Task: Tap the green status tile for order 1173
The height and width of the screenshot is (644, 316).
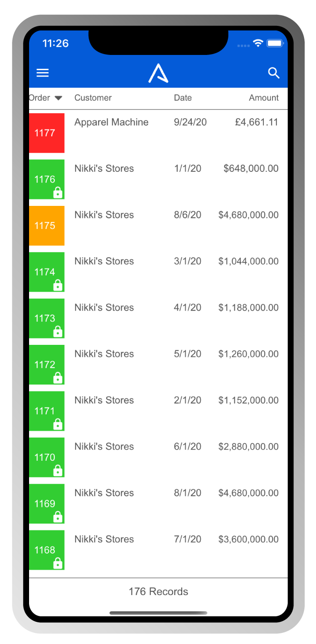Action: click(x=47, y=319)
